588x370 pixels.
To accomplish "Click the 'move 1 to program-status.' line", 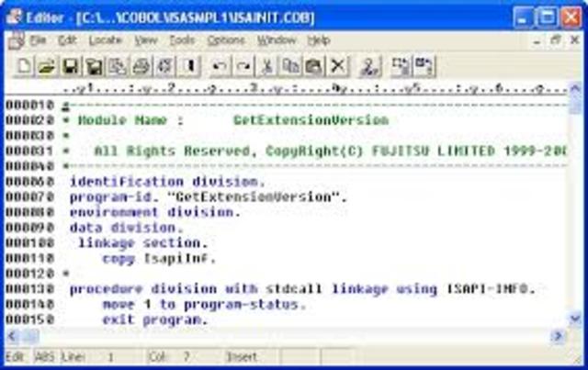I will 204,305.
